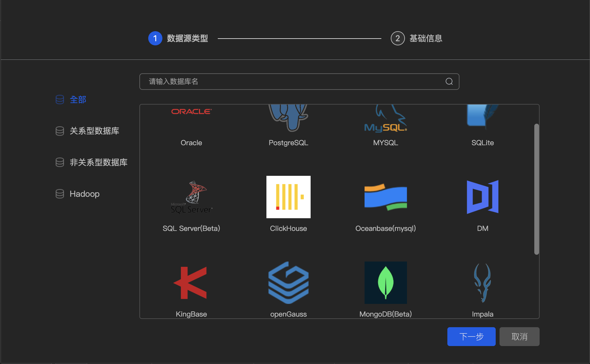This screenshot has width=590, height=364.
Task: Focus the 请输入数据库名 search field
Action: pyautogui.click(x=292, y=82)
